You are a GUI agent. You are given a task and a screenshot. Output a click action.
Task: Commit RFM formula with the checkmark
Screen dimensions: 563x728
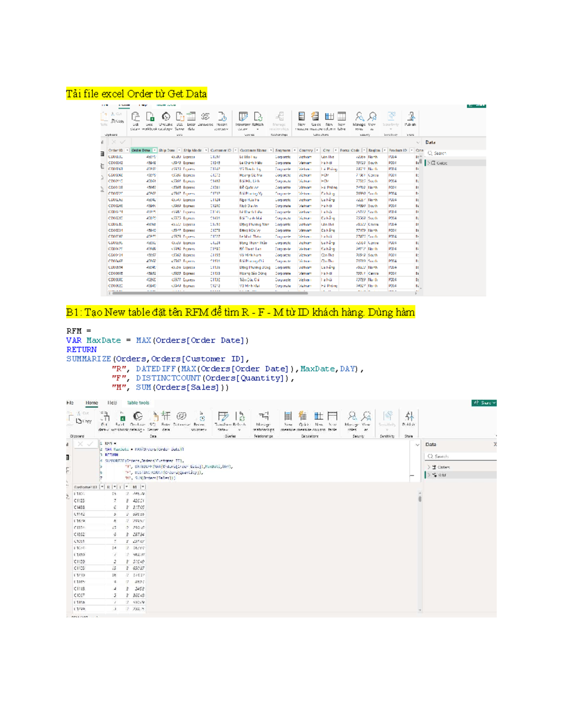(x=90, y=444)
